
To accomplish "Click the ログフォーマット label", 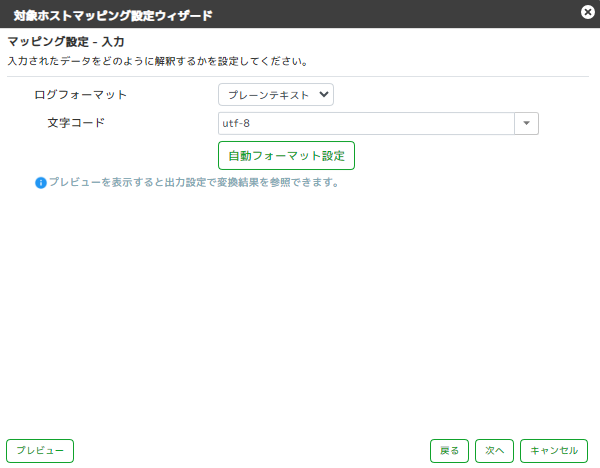I will click(x=80, y=95).
